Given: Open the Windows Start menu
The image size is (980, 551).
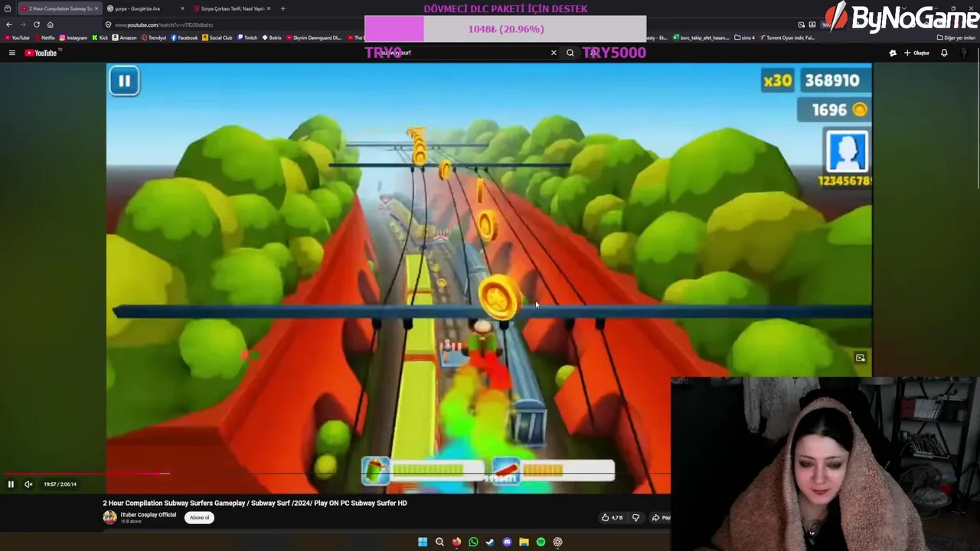Looking at the screenshot, I should pos(423,542).
